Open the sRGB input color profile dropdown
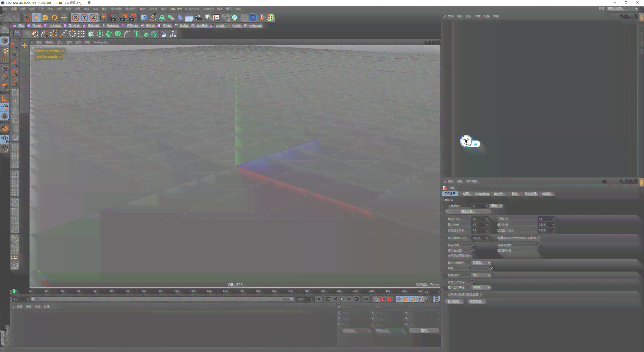644x352 pixels. [481, 287]
